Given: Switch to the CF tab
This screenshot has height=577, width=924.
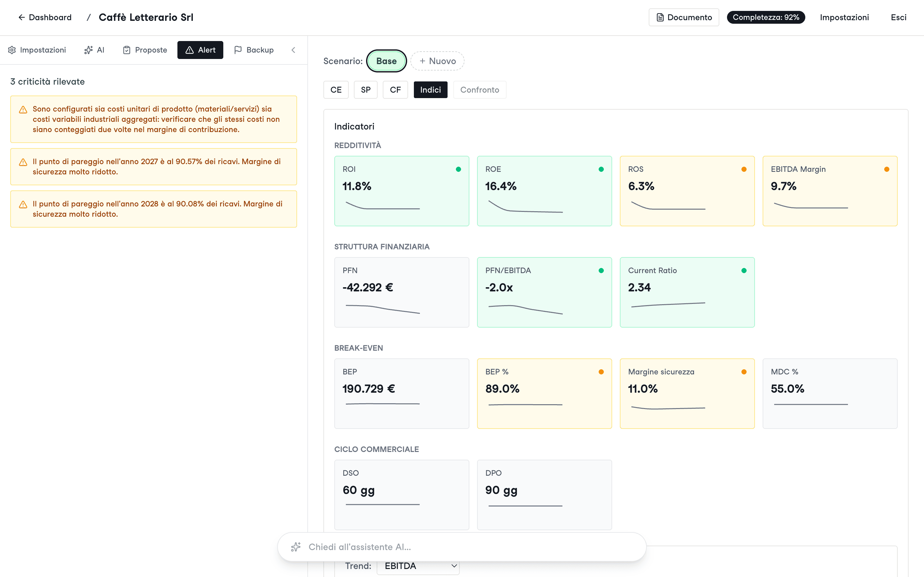Looking at the screenshot, I should pos(395,90).
